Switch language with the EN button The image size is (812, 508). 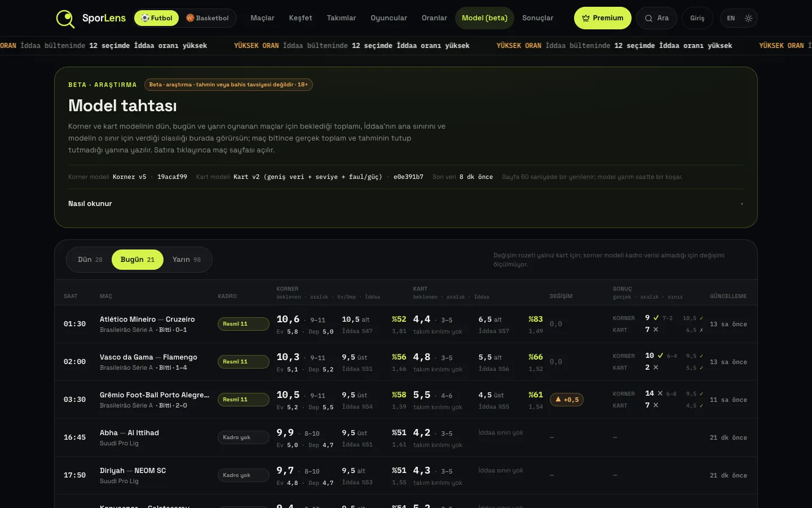(x=731, y=18)
